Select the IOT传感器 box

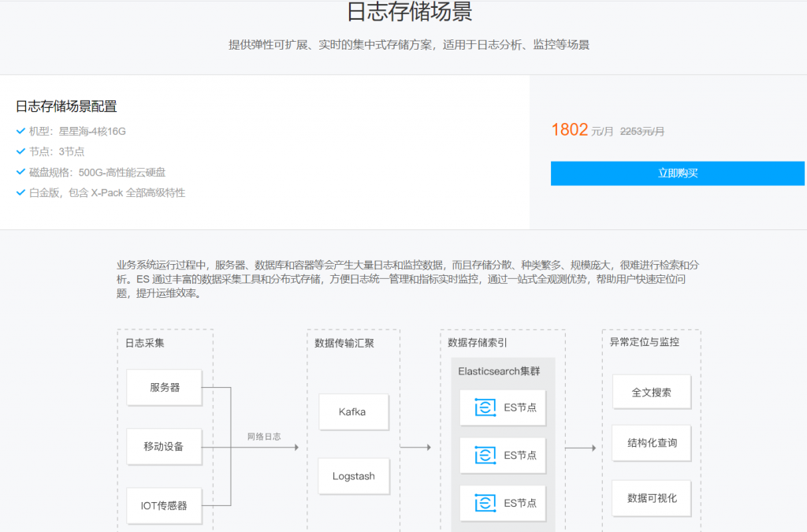[x=164, y=506]
